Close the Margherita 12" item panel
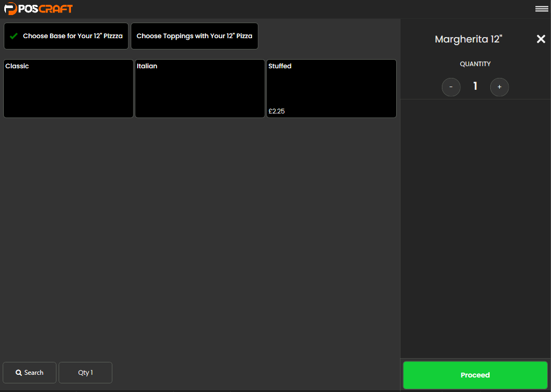This screenshot has height=392, width=551. pyautogui.click(x=541, y=39)
